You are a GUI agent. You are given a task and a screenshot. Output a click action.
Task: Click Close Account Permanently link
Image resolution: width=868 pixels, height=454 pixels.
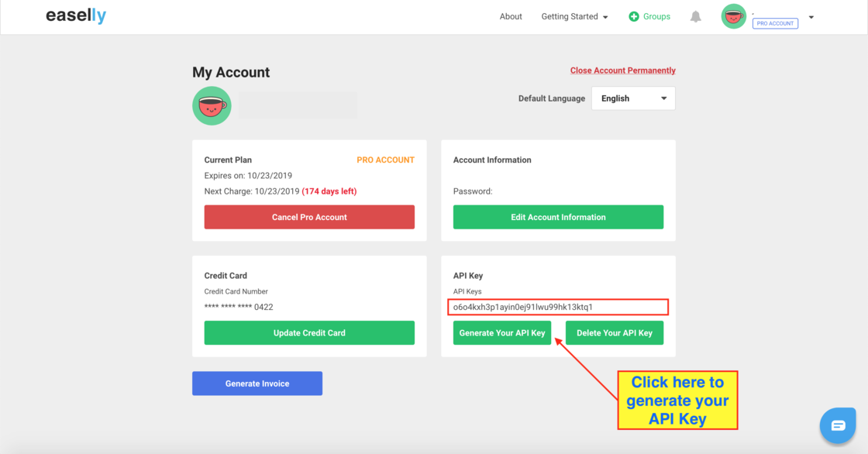tap(623, 71)
